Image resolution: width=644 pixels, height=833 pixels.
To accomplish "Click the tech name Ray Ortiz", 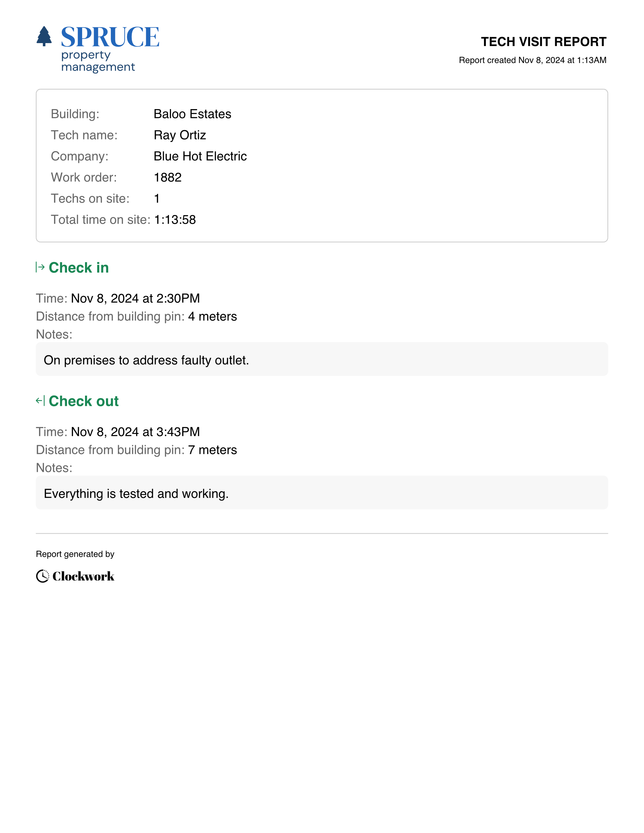I will [180, 135].
